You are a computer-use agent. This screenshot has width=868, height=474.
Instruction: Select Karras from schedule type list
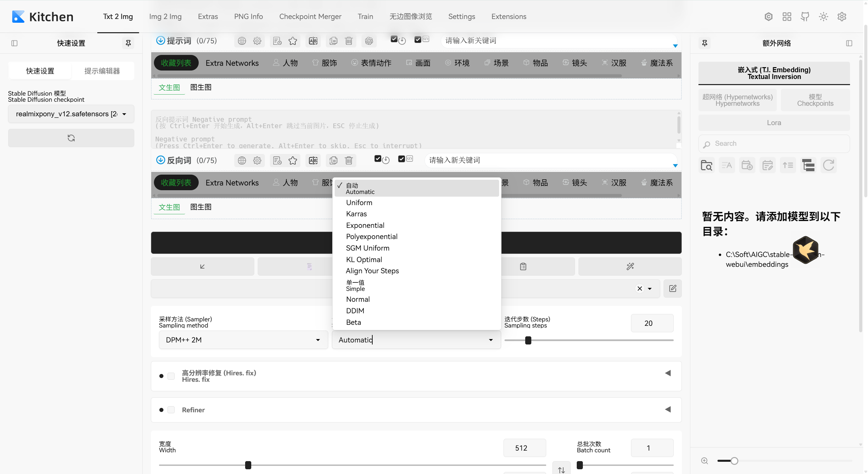pos(356,214)
